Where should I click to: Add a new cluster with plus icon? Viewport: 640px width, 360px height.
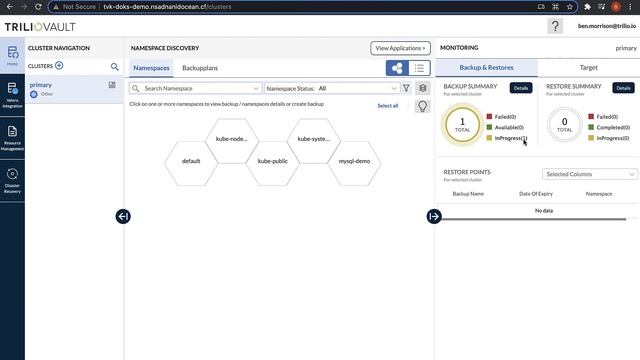(x=59, y=65)
